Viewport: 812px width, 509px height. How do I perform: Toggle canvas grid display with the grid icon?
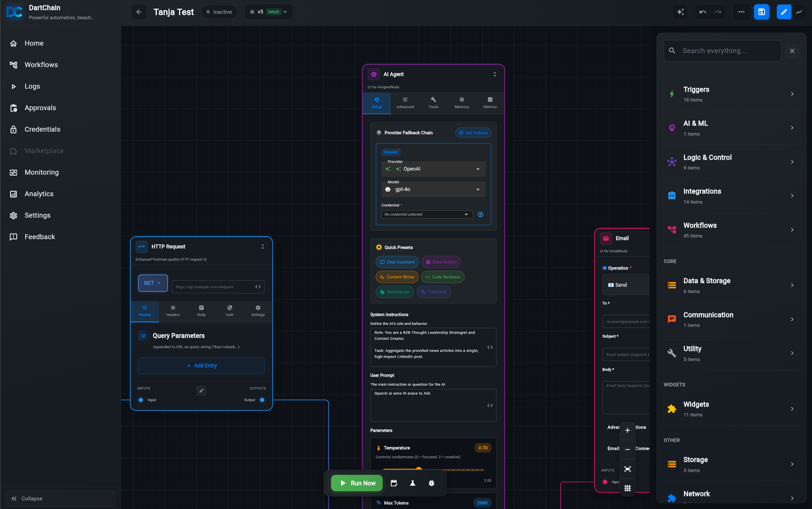tap(627, 488)
